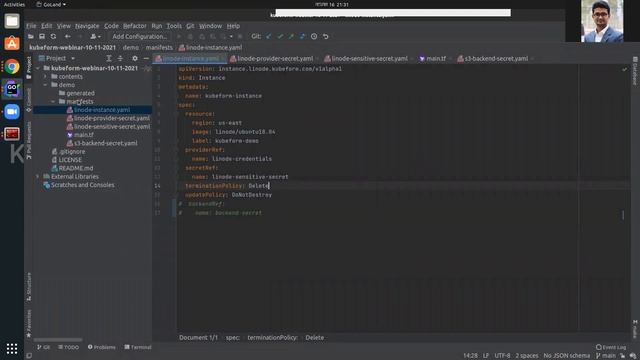Open the Navigate menu
The width and height of the screenshot is (640, 360).
(87, 26)
